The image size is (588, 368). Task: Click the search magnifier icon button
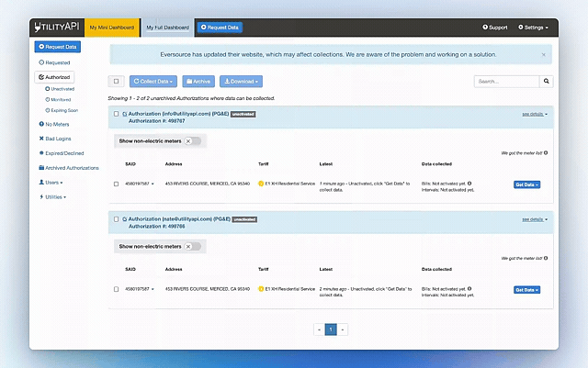coord(547,82)
